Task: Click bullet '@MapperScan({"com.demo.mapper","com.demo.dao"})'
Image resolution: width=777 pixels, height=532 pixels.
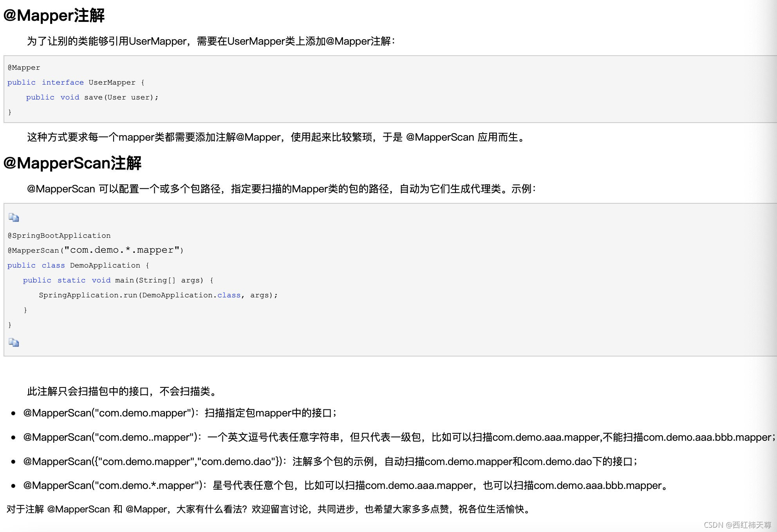Action: click(x=331, y=461)
